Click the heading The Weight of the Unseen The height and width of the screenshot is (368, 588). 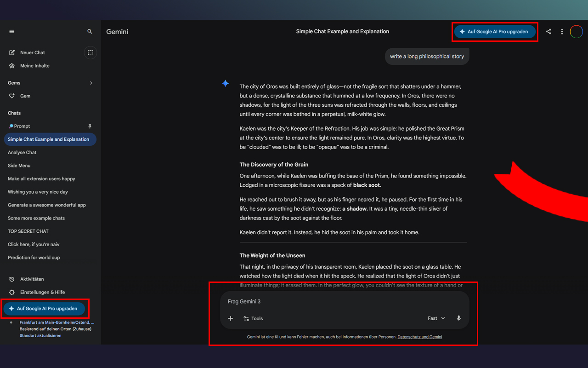272,256
